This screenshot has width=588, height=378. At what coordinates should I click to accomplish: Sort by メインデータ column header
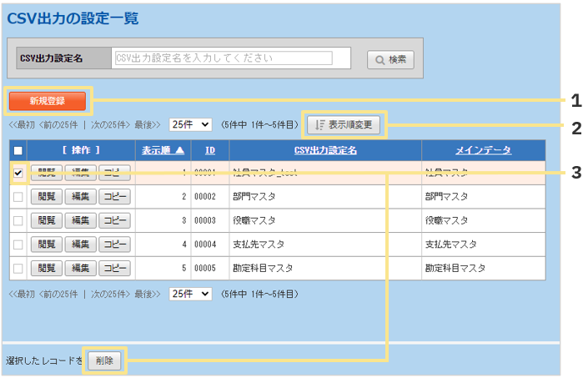482,150
